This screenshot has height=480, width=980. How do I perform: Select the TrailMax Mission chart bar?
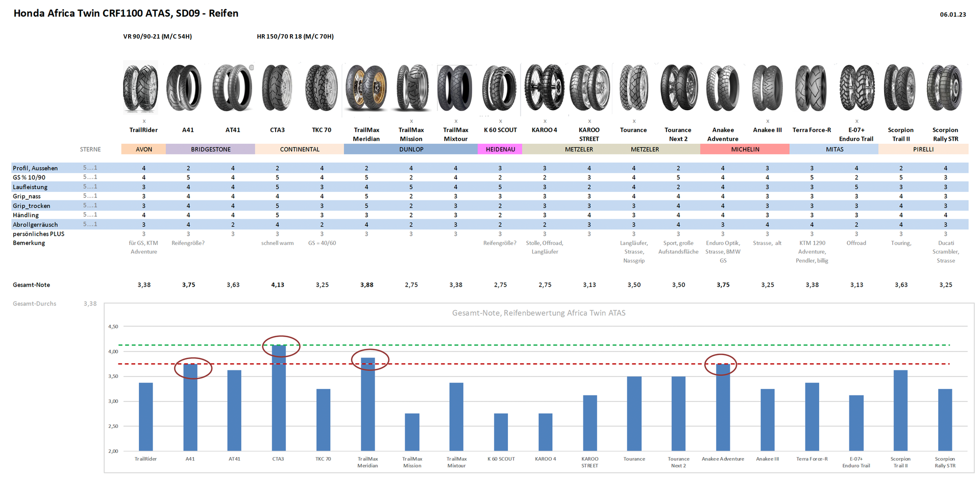pos(412,432)
